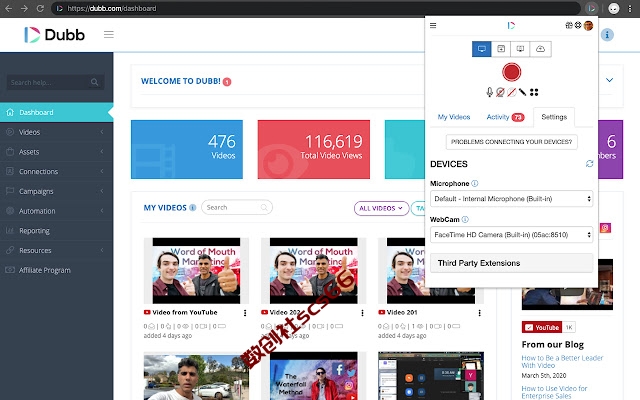The width and height of the screenshot is (640, 400).
Task: Select the pen drawing tool icon
Action: pyautogui.click(x=522, y=92)
